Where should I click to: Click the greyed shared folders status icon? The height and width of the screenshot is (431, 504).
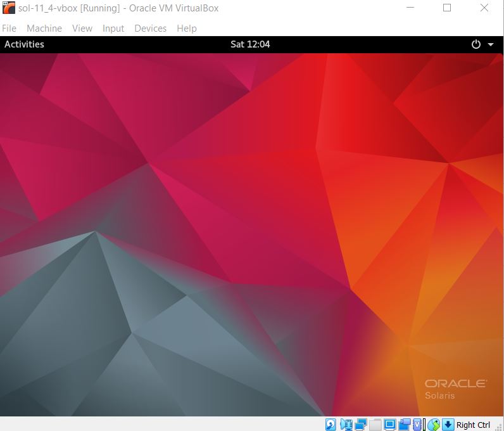tap(375, 425)
